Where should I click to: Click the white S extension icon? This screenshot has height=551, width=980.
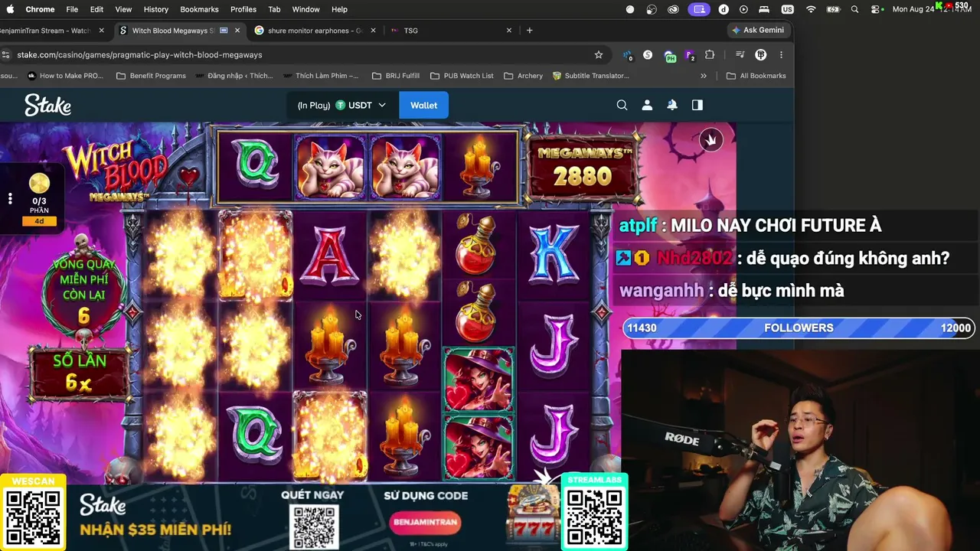click(648, 55)
